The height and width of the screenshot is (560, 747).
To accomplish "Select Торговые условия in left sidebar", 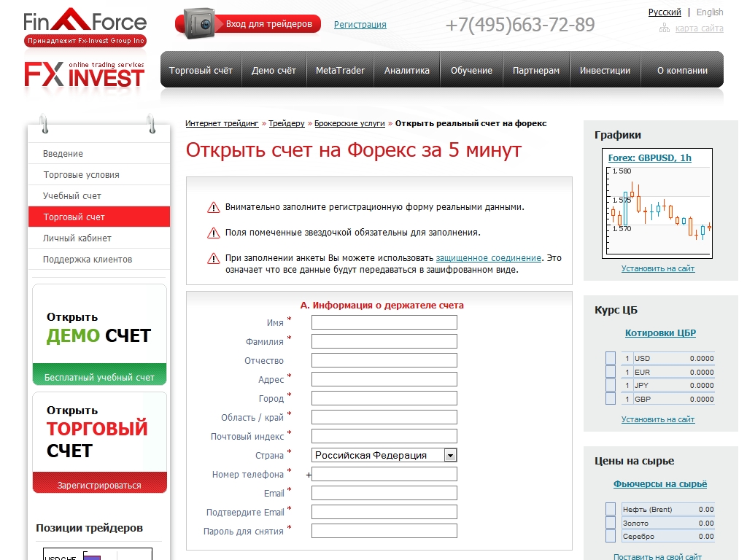I will point(81,175).
